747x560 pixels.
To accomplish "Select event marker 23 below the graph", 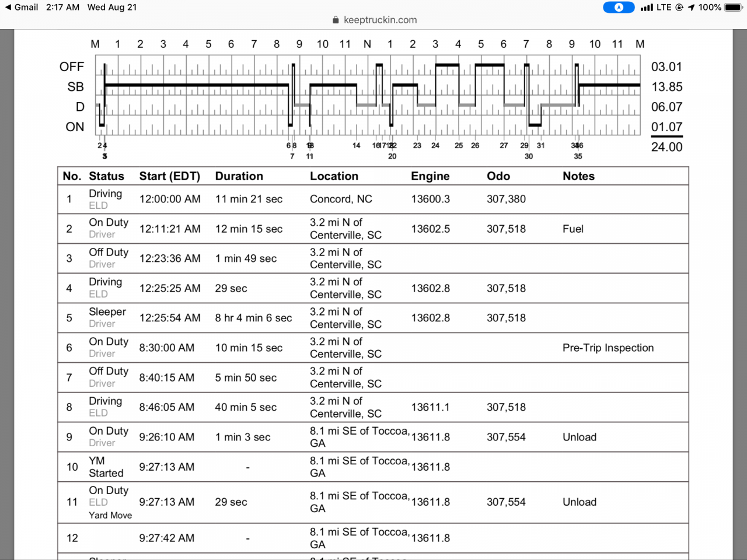I will 417,146.
